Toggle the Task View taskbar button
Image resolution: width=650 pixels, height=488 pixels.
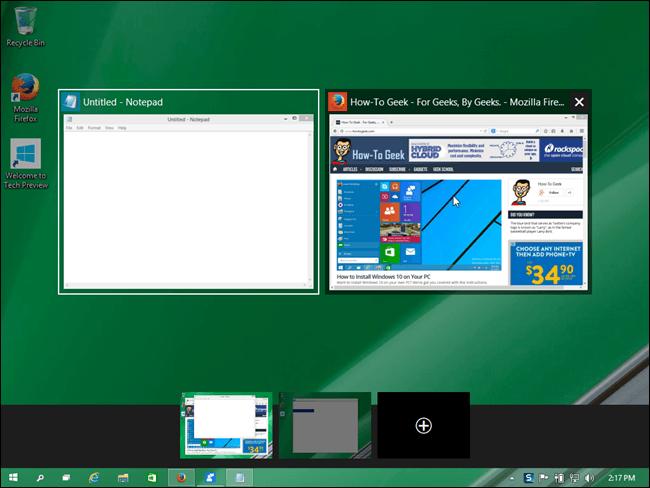tap(68, 477)
